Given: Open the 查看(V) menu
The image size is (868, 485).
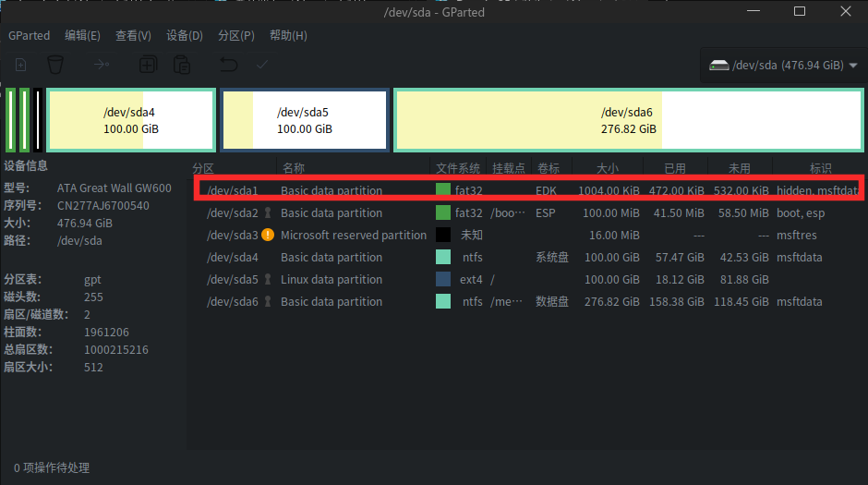Looking at the screenshot, I should pos(133,35).
